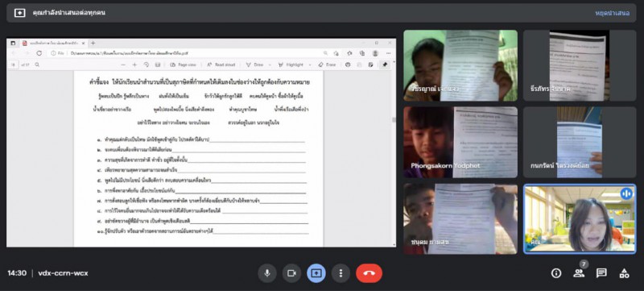Open the more options three-dot menu
Screen dimensions: 644x291
point(341,273)
